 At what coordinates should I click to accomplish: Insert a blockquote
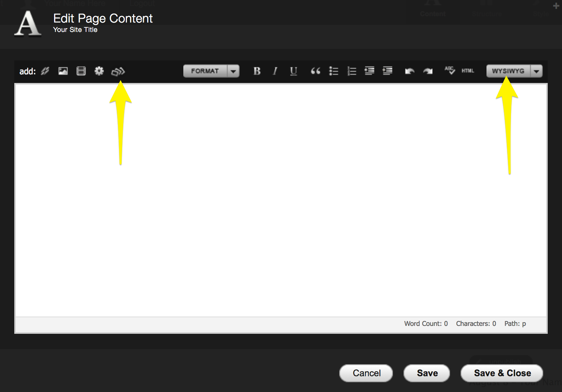coord(316,71)
